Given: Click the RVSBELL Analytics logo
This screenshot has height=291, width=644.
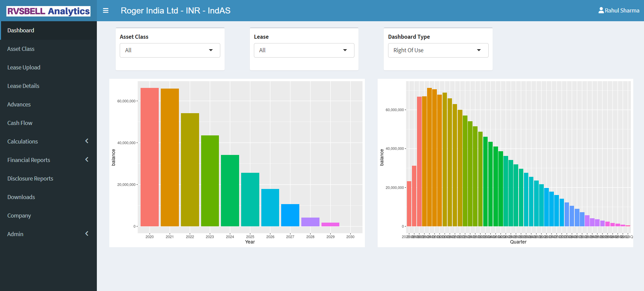Looking at the screenshot, I should [48, 11].
